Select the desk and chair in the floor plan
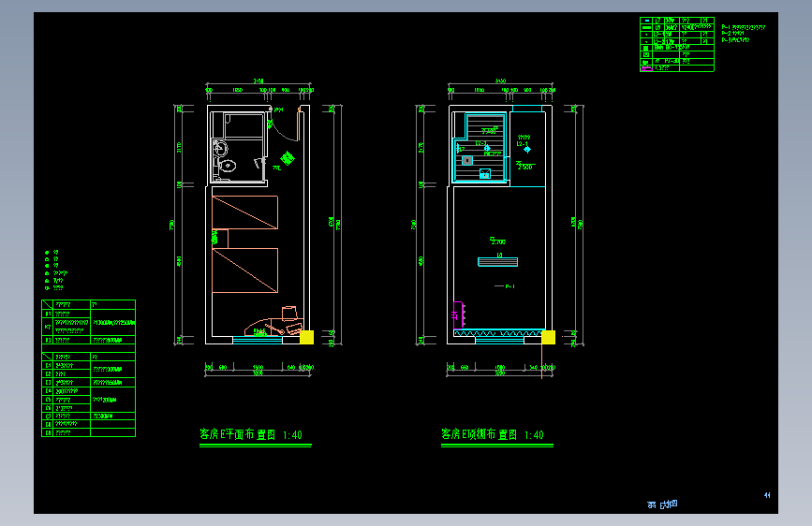The width and height of the screenshot is (812, 526). 274,322
